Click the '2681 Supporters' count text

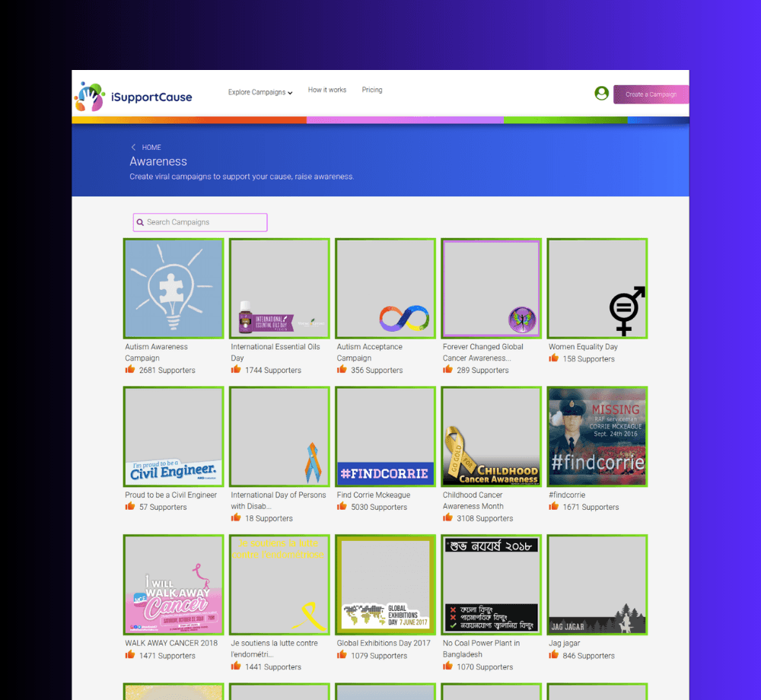pyautogui.click(x=167, y=370)
